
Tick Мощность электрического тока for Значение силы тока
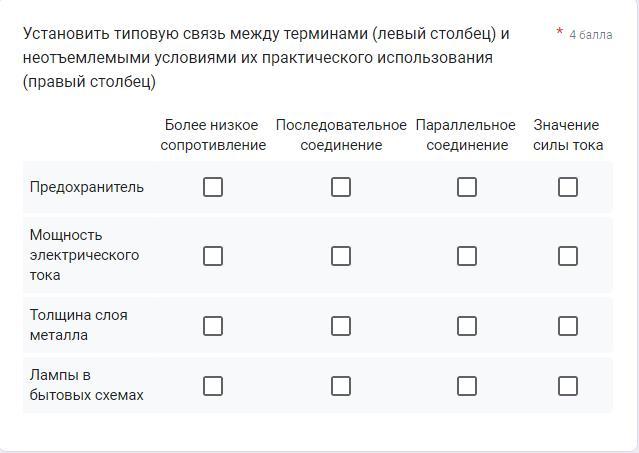568,256
